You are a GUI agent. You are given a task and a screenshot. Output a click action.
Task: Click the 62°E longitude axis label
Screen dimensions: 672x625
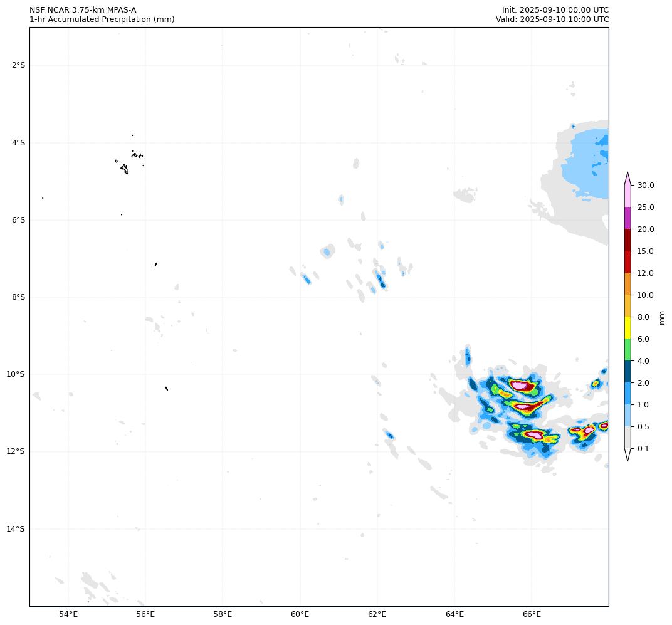coord(377,614)
